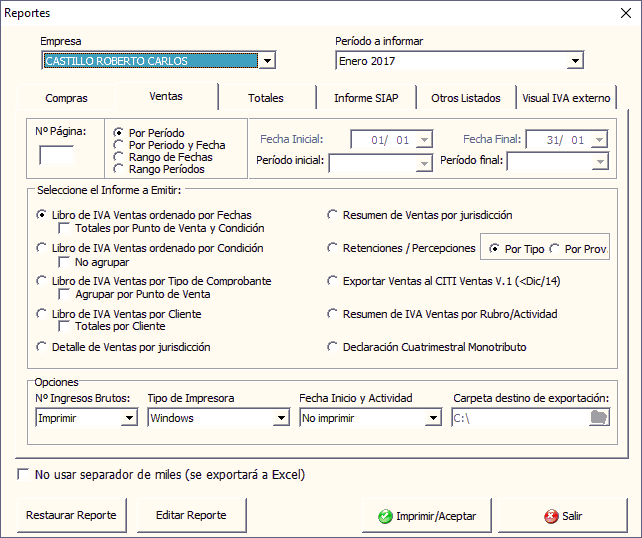Expand the Período a informar dropdown
The height and width of the screenshot is (538, 642).
pos(575,62)
